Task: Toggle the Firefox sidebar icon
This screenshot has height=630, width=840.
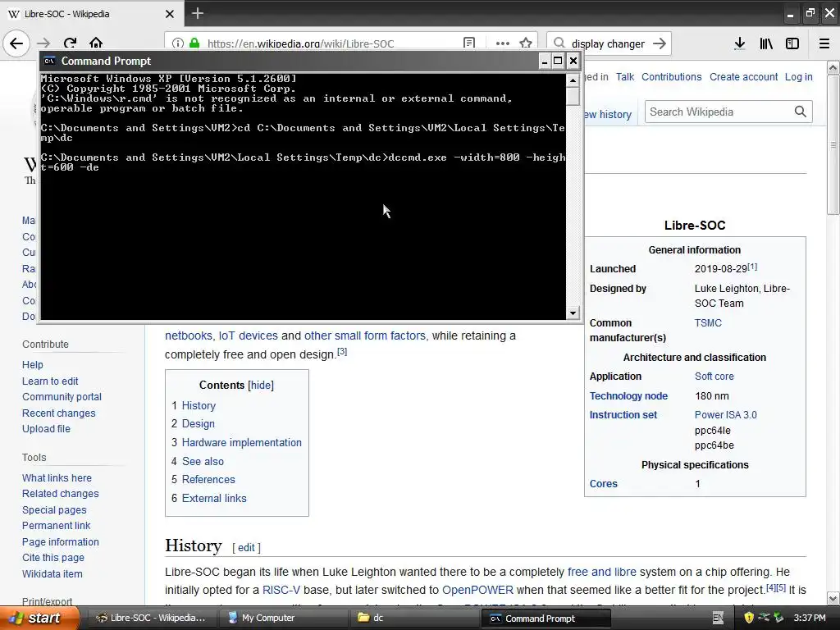Action: (x=792, y=43)
